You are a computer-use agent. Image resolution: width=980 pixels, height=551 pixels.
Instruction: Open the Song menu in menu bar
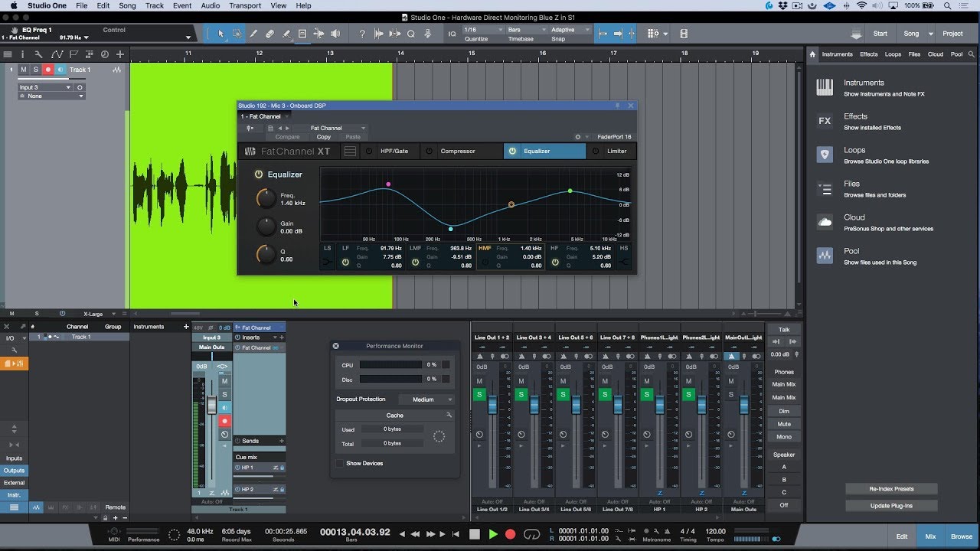[127, 5]
